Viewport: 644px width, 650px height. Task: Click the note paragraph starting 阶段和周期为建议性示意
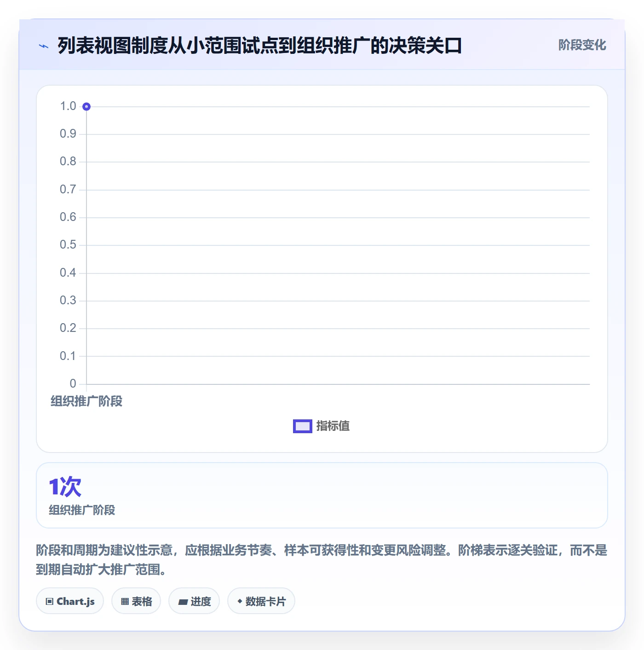coord(322,560)
